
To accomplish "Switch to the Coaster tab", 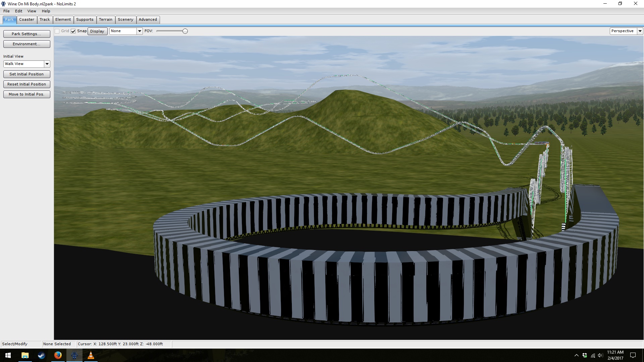I will click(26, 19).
